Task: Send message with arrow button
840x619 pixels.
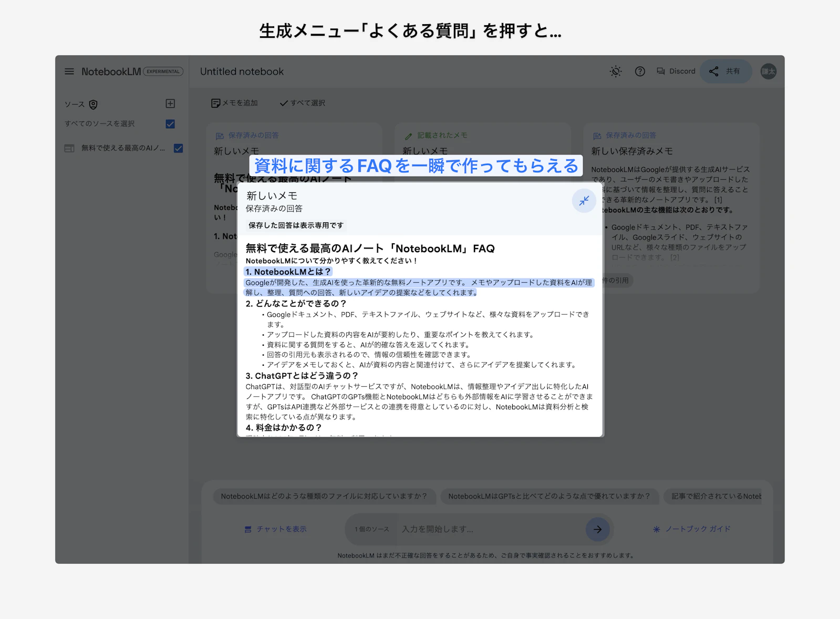Action: [598, 529]
